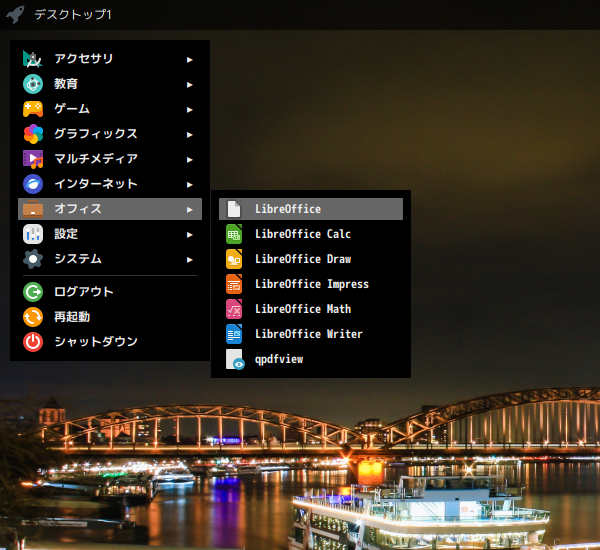Open the グラフィックス menu entry
The width and height of the screenshot is (600, 550).
110,134
